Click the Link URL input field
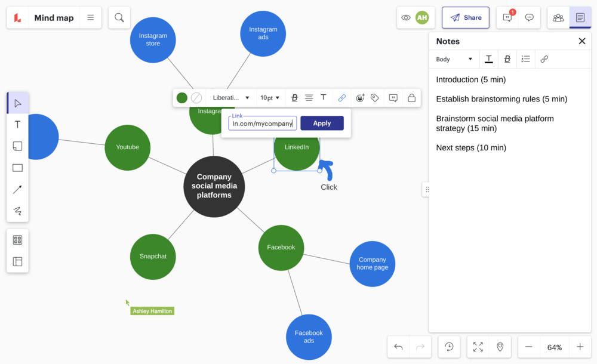Viewport: 597px width, 364px height. pos(263,124)
